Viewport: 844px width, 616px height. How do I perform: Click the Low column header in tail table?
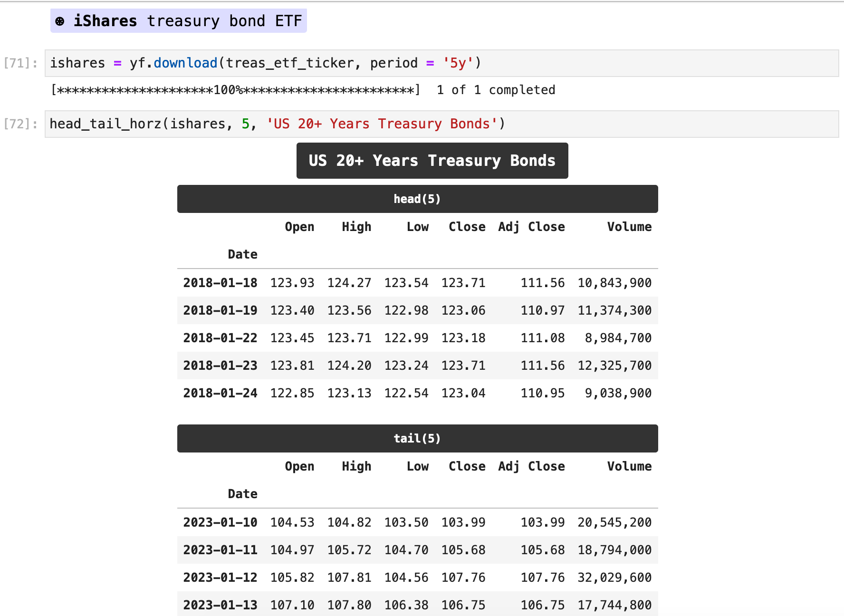point(418,467)
